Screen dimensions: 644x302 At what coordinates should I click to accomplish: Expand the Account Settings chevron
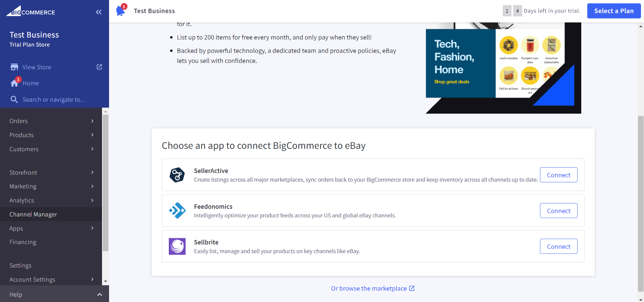92,279
